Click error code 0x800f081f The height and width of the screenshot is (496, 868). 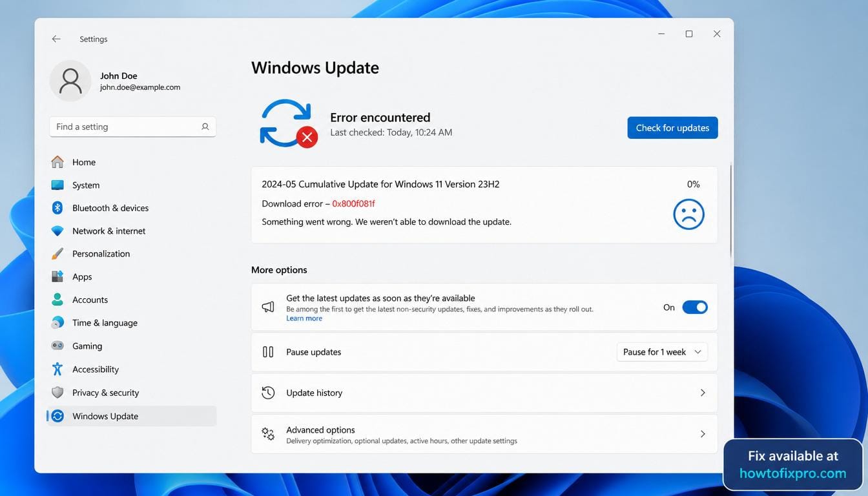click(x=353, y=203)
